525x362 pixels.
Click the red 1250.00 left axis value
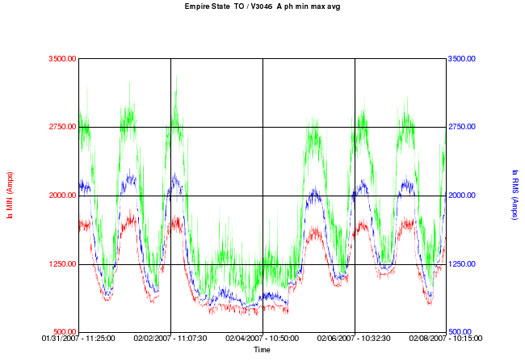63,264
